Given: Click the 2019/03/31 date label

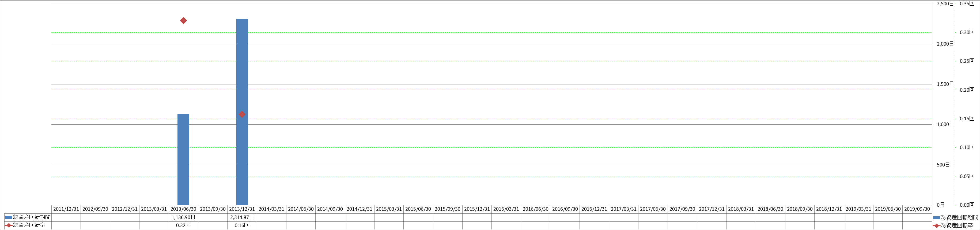Looking at the screenshot, I should [858, 209].
